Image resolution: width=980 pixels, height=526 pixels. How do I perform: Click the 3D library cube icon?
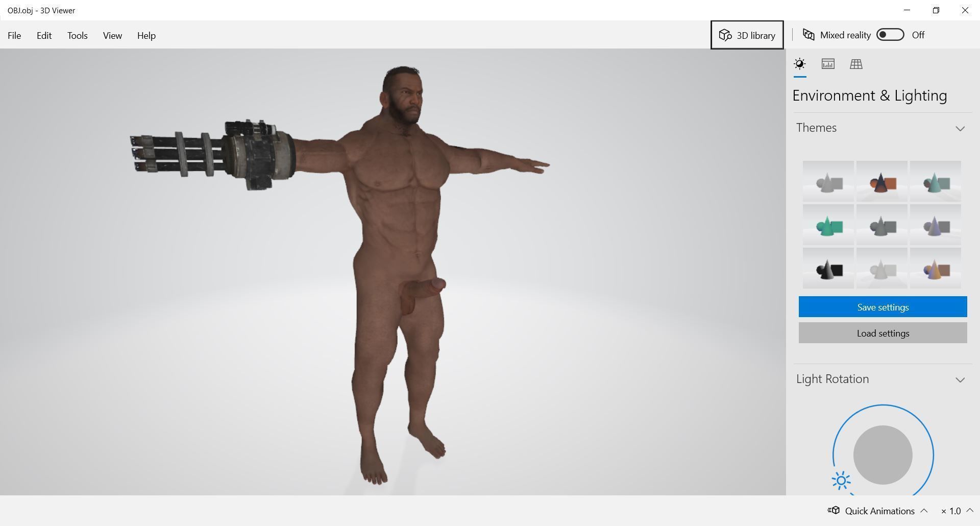pos(725,35)
